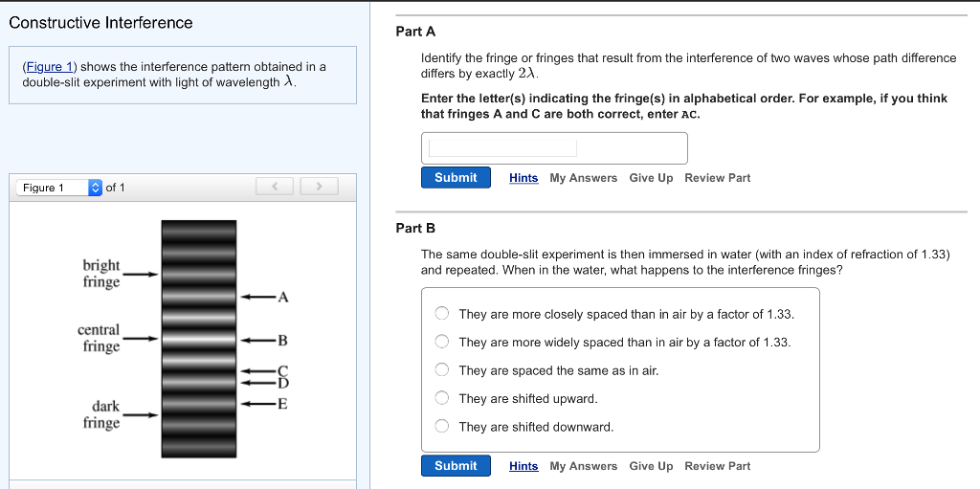This screenshot has width=980, height=489.
Task: Choose 'spaced the same as in air'
Action: tap(442, 370)
